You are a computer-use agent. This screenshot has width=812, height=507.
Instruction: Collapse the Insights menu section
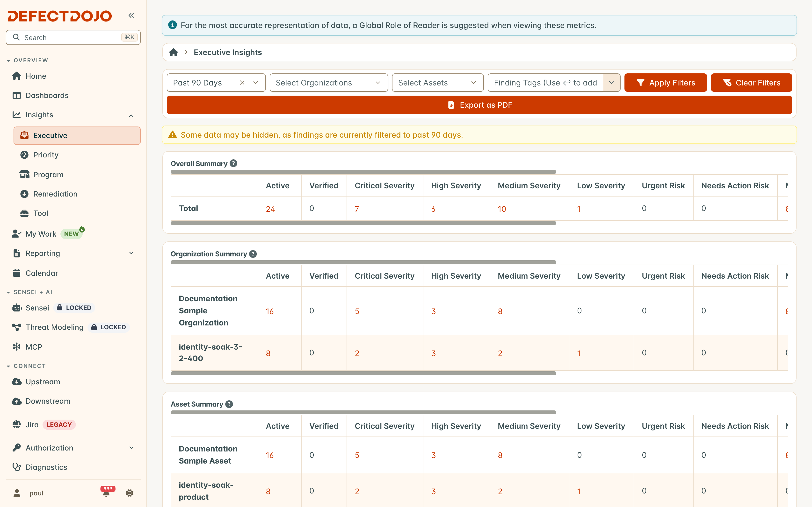[x=131, y=115]
